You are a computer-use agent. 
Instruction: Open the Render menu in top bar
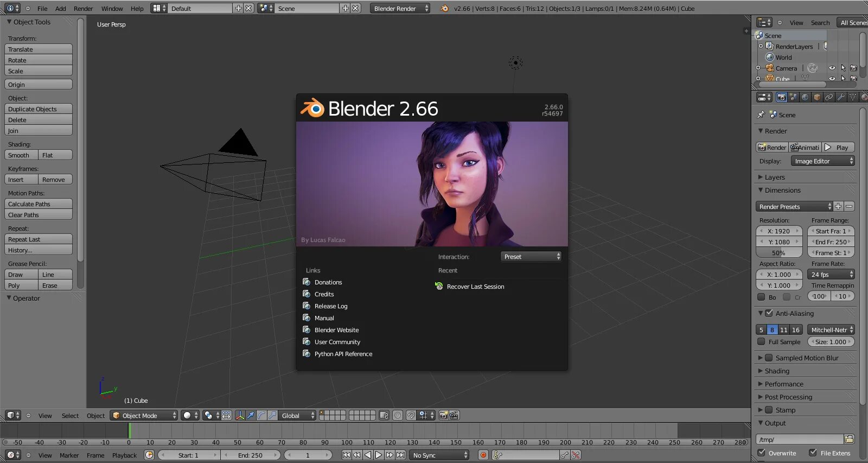tap(84, 8)
